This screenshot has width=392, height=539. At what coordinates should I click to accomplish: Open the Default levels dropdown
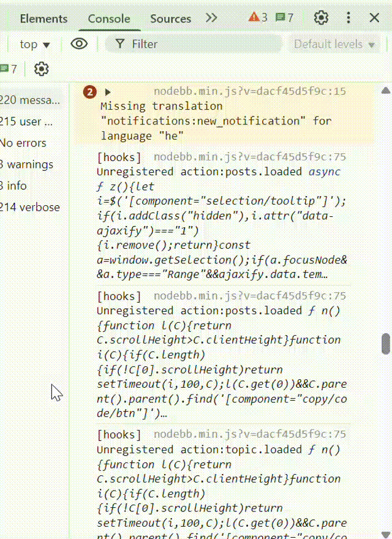[334, 44]
